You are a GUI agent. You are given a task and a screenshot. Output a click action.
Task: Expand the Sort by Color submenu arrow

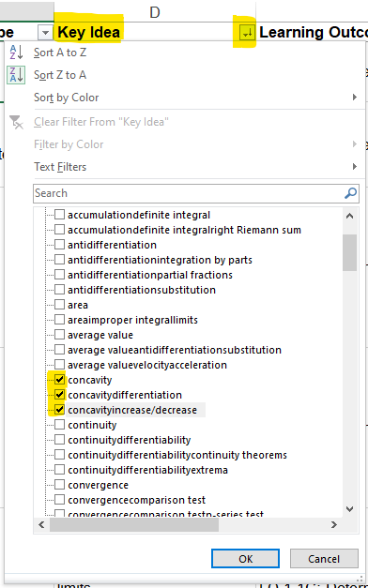355,98
